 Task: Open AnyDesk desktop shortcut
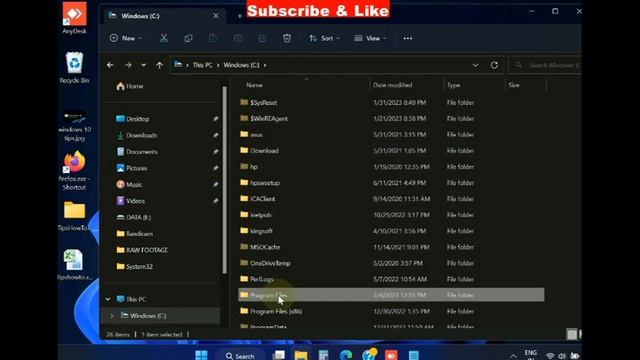pyautogui.click(x=74, y=18)
